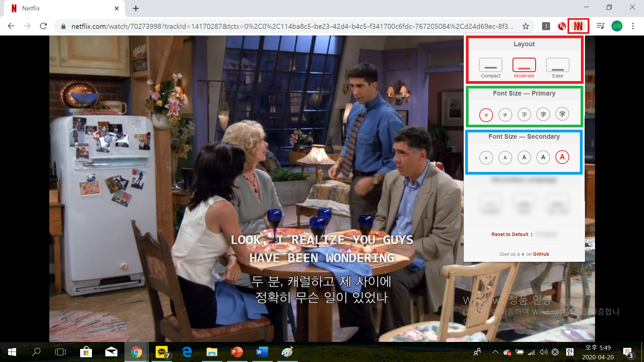Choose largest secondary font size A

pos(562,157)
